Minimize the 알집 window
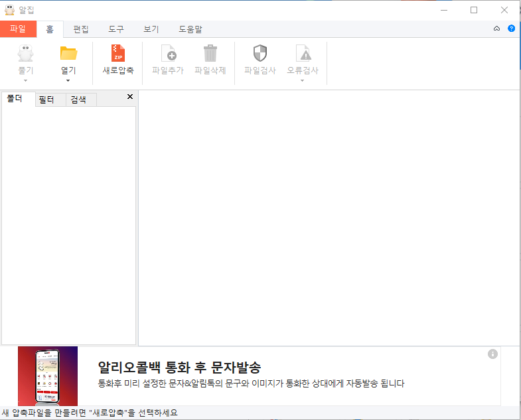The image size is (521, 420). [x=444, y=10]
